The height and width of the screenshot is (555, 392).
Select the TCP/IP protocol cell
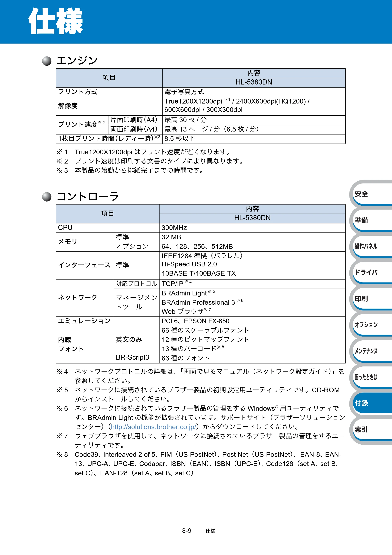coord(252,284)
